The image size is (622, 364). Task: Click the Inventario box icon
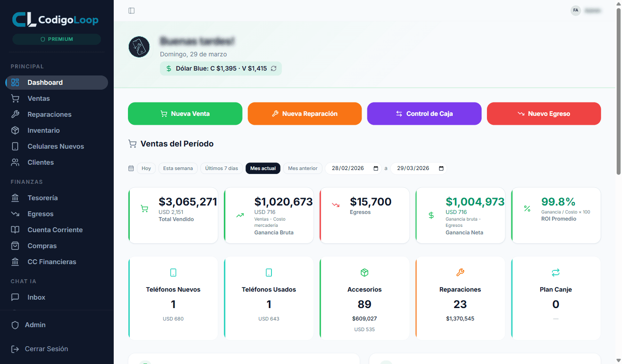[x=15, y=130]
